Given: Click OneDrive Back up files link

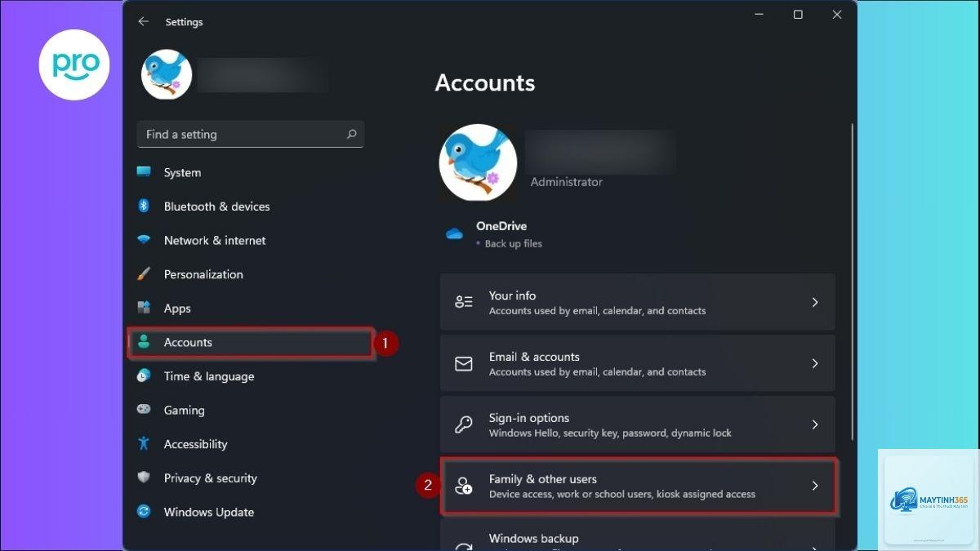Looking at the screenshot, I should pos(513,243).
